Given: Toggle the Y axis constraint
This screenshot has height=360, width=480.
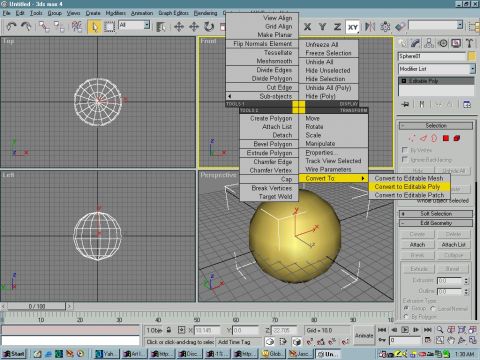Looking at the screenshot, I should 322,27.
